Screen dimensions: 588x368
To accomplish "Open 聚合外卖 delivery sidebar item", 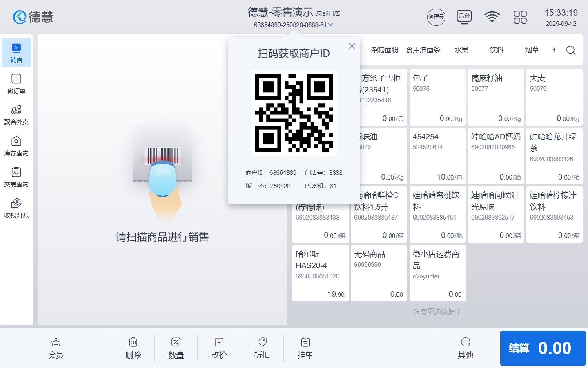I will pyautogui.click(x=16, y=115).
